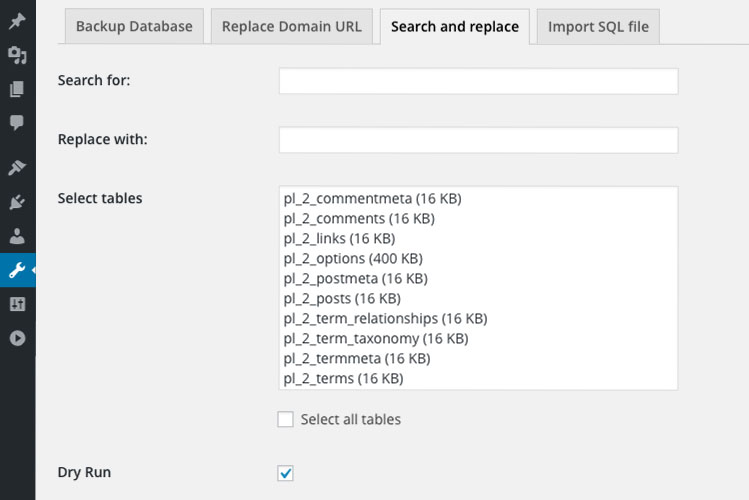Select table pl_2_term_taxonomy (16 KB)
The width and height of the screenshot is (749, 500).
[478, 339]
